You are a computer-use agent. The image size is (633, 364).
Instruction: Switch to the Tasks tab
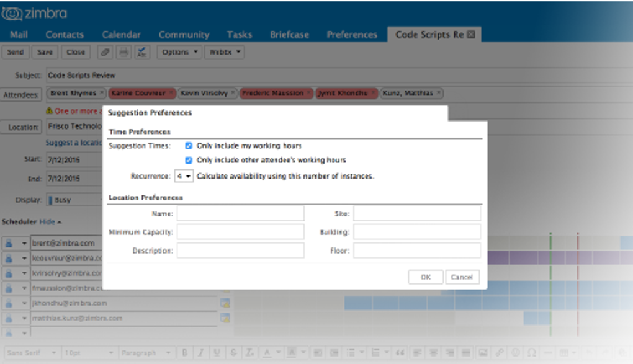[x=240, y=35]
